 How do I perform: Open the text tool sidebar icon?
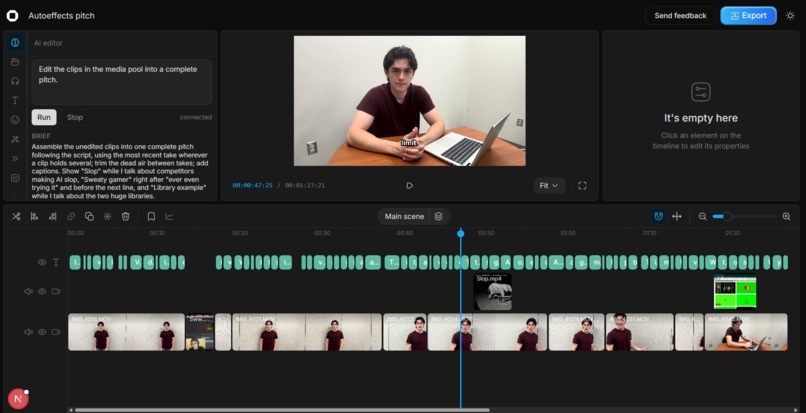click(15, 100)
